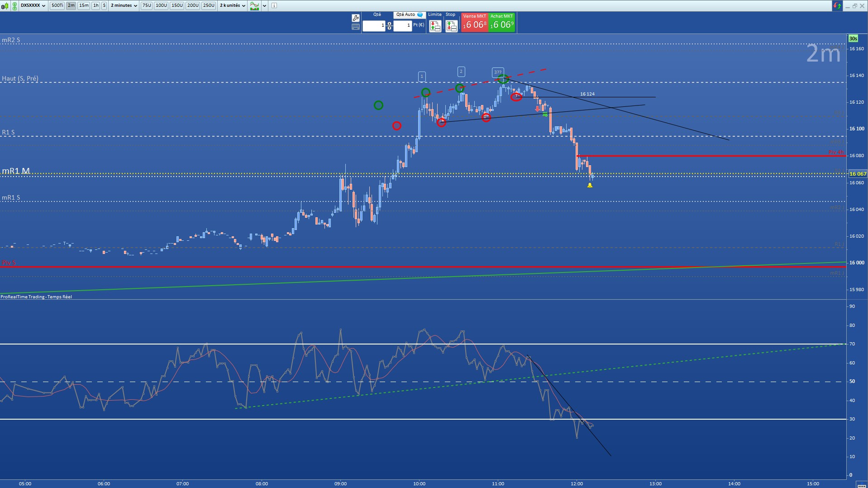Image resolution: width=868 pixels, height=488 pixels.
Task: Set history to 150U
Action: tap(177, 5)
